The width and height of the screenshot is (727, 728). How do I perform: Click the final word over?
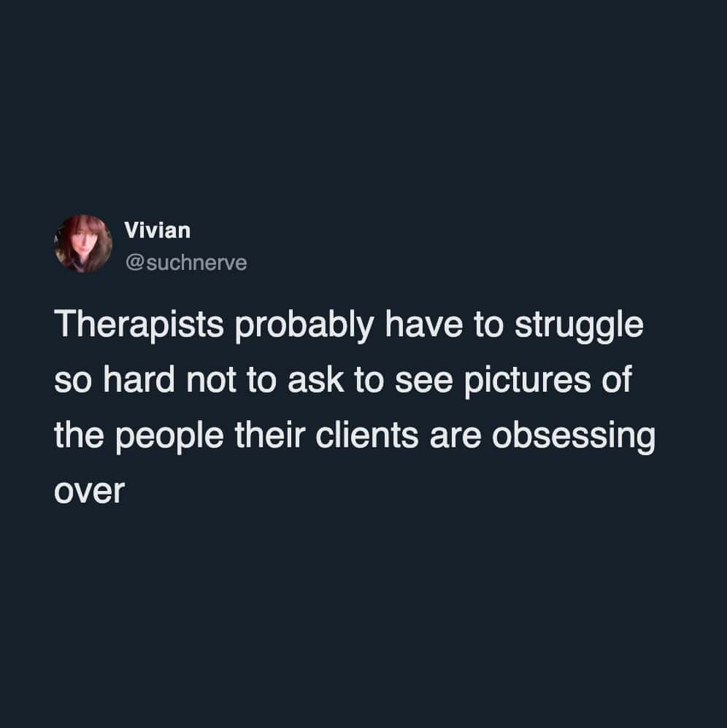(x=89, y=492)
